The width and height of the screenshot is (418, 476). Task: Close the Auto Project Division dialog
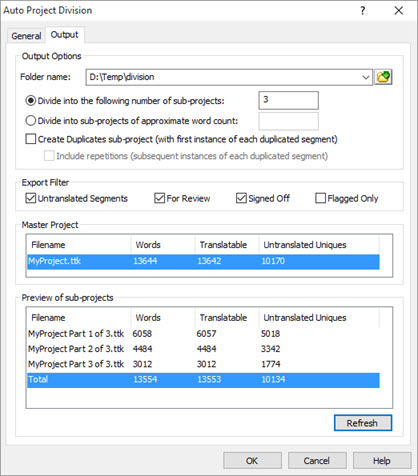tap(399, 11)
